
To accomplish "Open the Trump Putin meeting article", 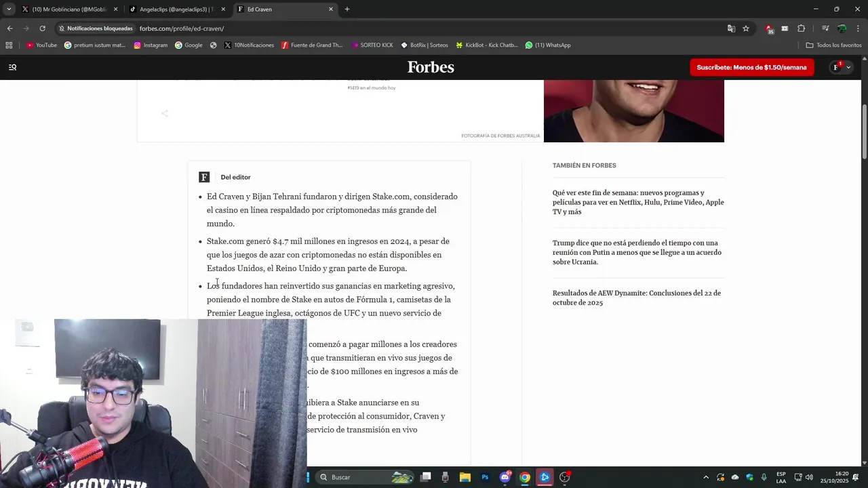I will coord(637,252).
